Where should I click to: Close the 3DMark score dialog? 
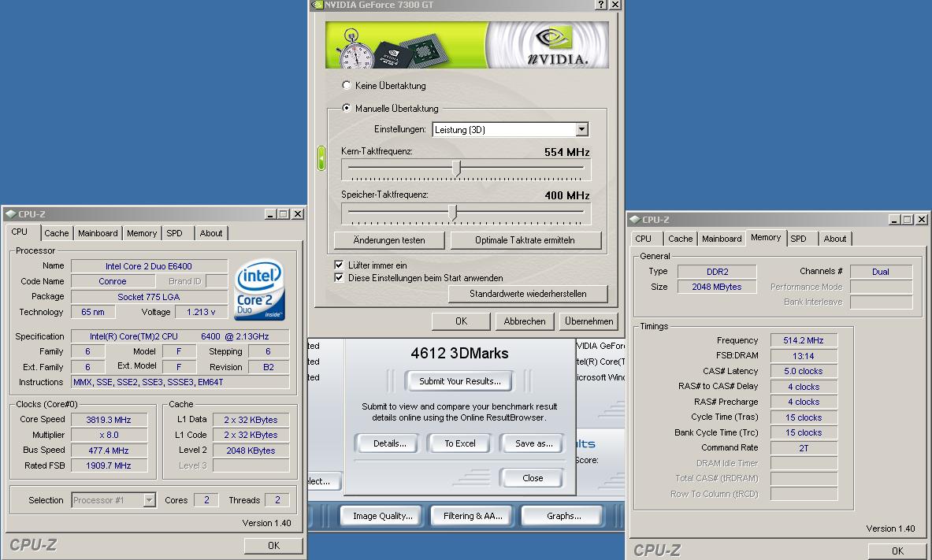pyautogui.click(x=533, y=478)
